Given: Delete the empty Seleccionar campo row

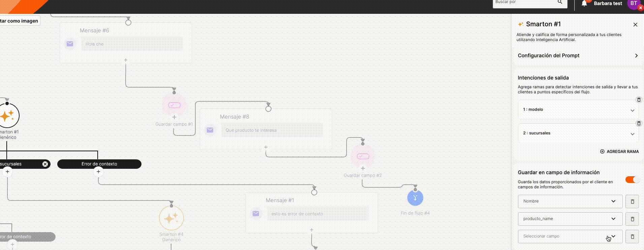Looking at the screenshot, I should [632, 237].
